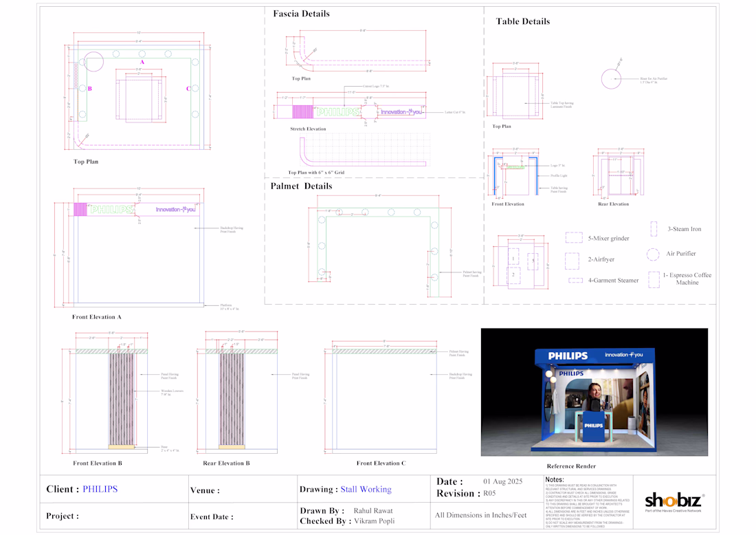756x535 pixels.
Task: Click the 'Front Elevation B' label
Action: pos(98,463)
